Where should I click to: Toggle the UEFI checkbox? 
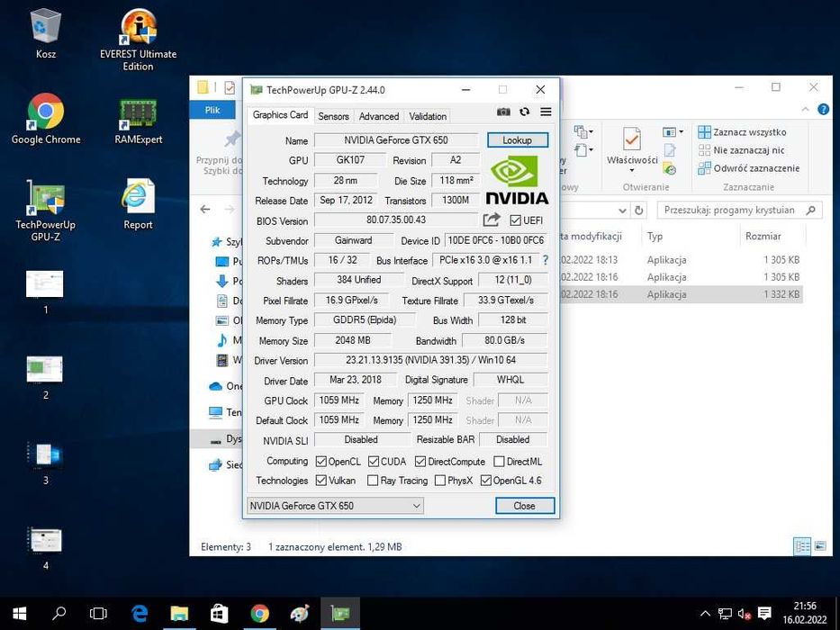click(x=515, y=220)
